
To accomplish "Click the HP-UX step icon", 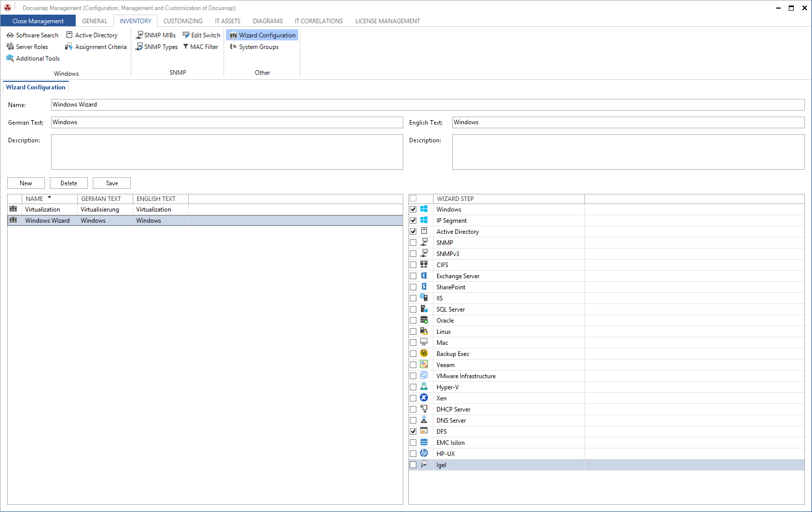I will pyautogui.click(x=424, y=453).
